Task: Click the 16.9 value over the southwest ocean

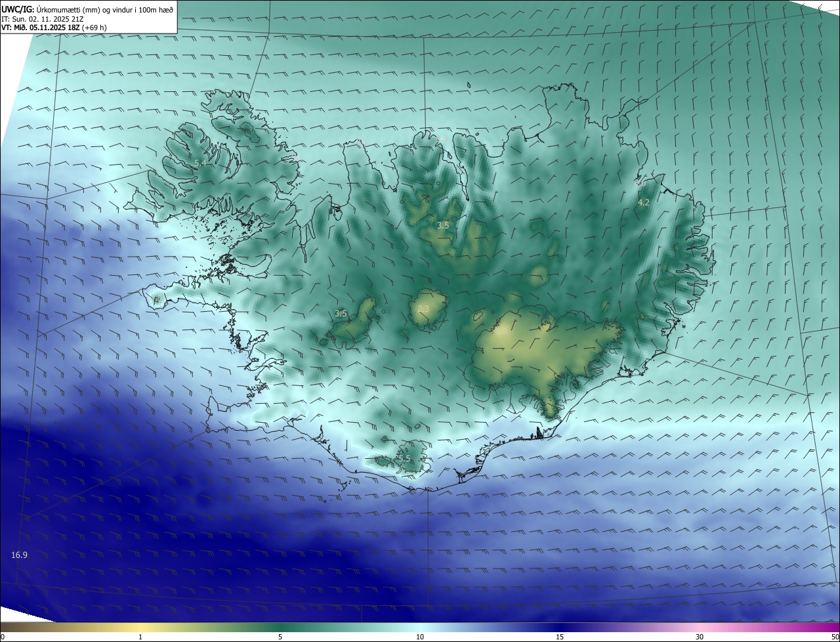Action: [20, 555]
